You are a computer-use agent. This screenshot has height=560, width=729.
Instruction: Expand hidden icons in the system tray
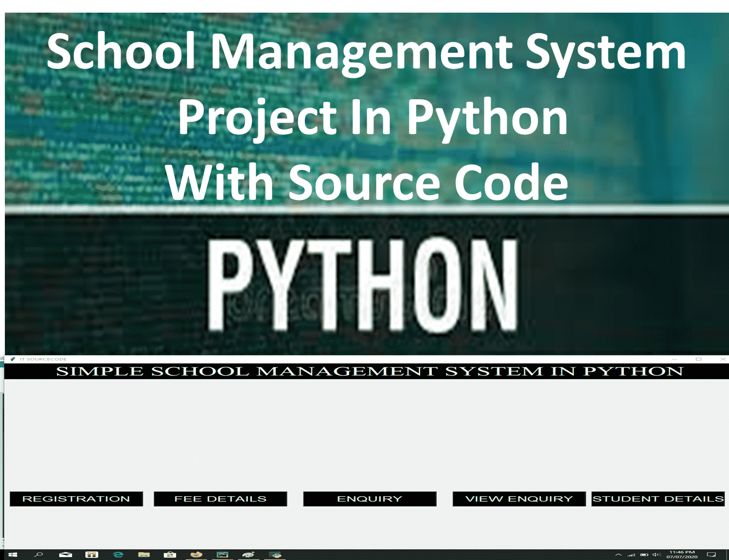coord(619,554)
